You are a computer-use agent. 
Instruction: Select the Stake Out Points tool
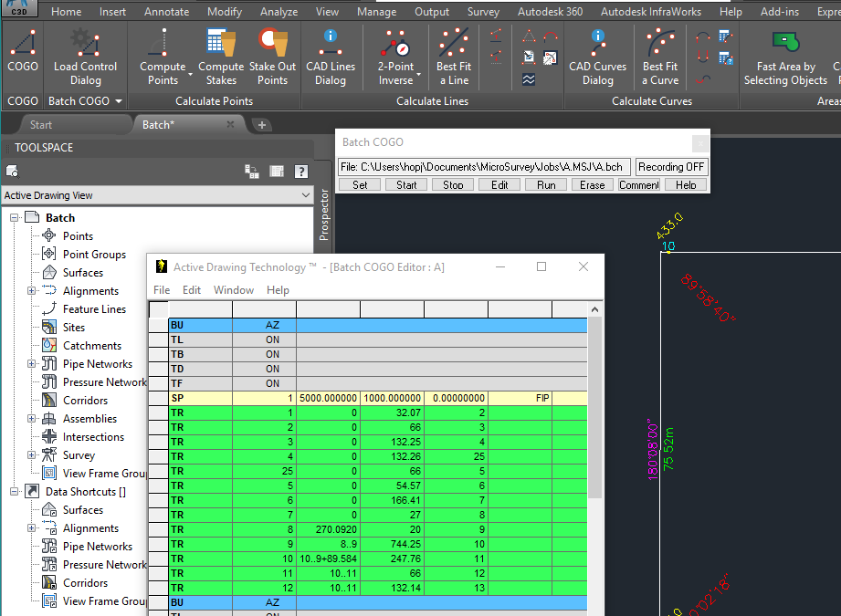point(272,57)
